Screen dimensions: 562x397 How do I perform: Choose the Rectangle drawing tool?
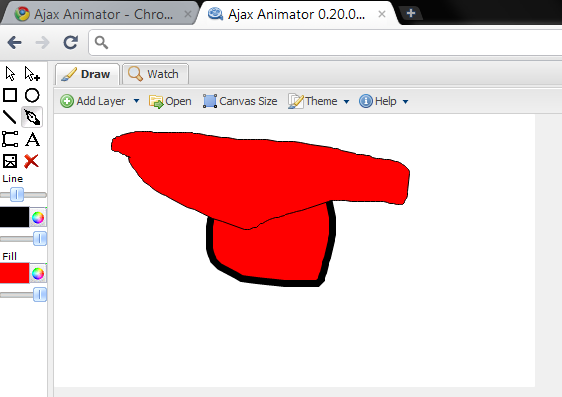click(x=10, y=95)
